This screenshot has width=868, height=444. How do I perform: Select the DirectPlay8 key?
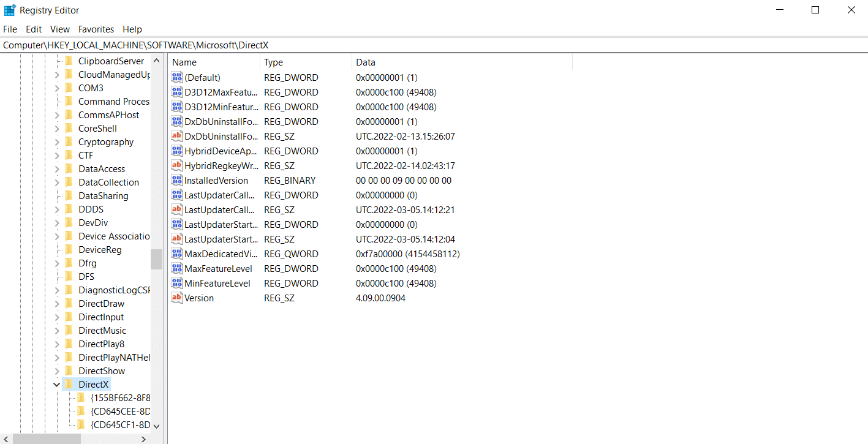(101, 344)
